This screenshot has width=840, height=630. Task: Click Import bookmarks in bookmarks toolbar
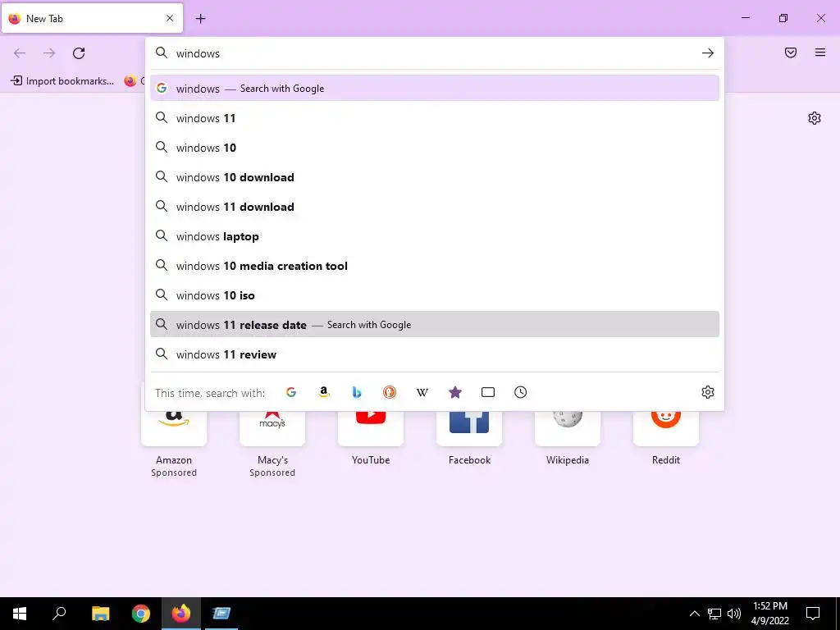click(62, 81)
